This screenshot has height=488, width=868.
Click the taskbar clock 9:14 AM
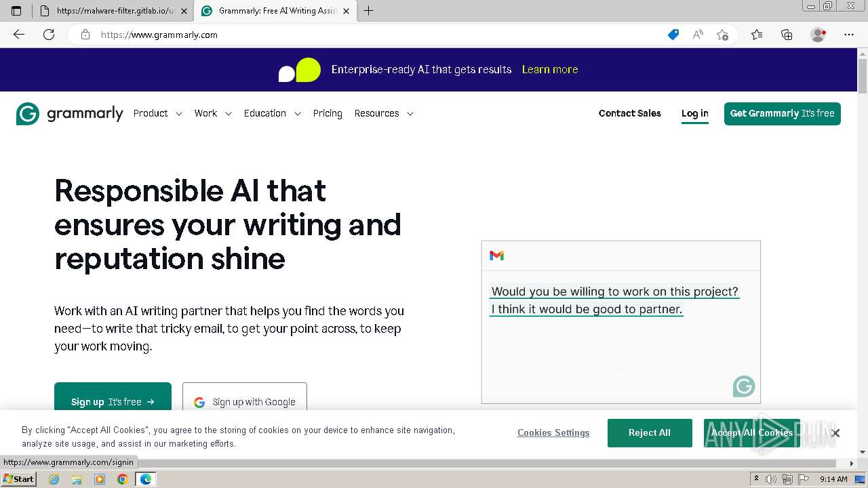point(833,479)
